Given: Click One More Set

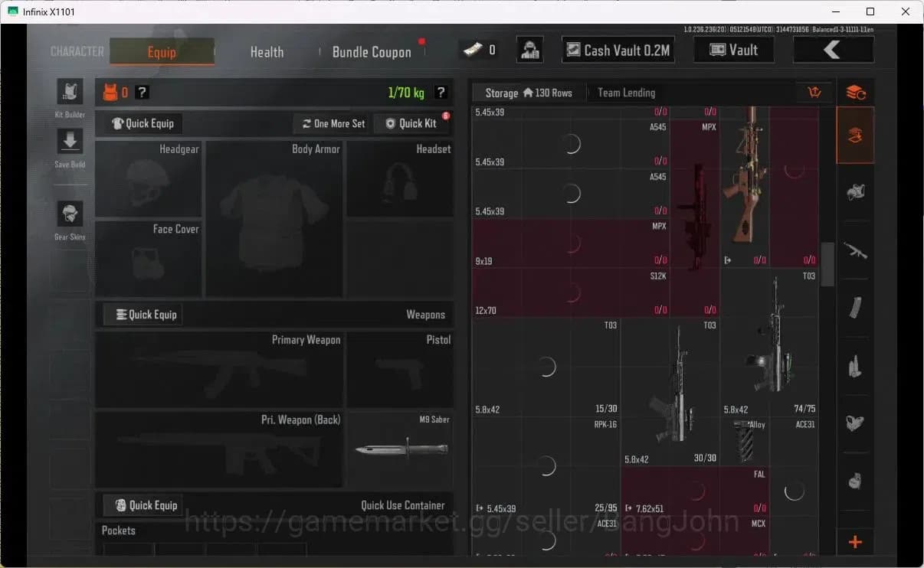Looking at the screenshot, I should [333, 123].
